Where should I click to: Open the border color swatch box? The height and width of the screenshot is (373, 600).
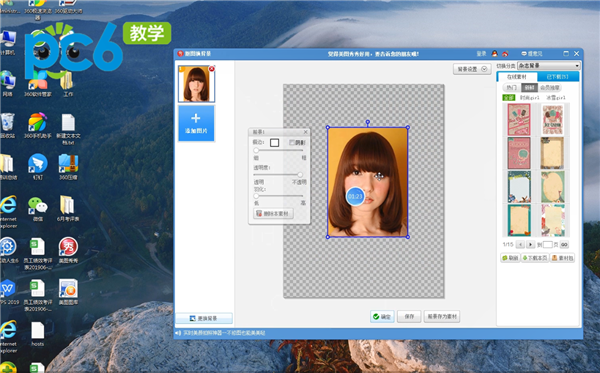click(274, 143)
